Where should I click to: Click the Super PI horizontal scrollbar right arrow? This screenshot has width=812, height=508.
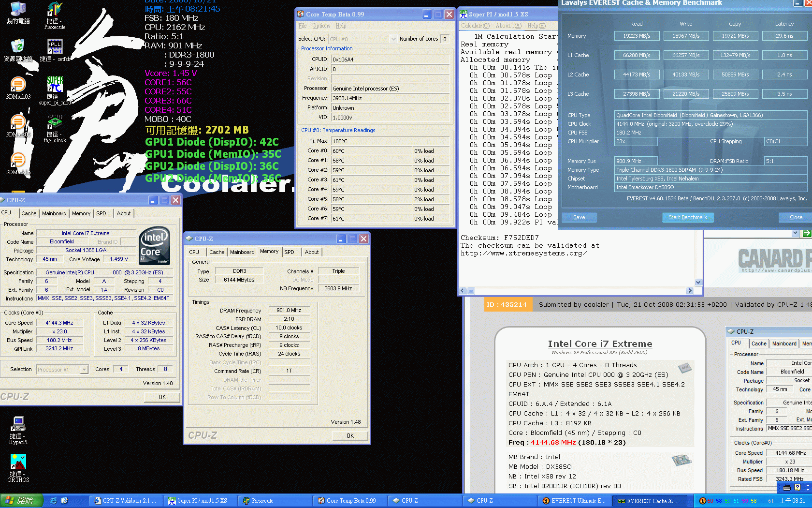pyautogui.click(x=690, y=291)
